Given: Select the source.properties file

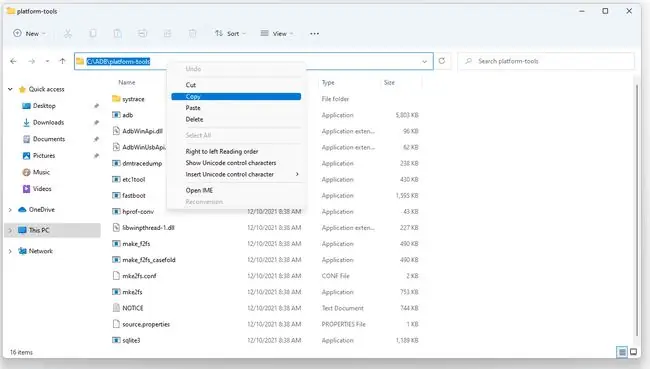Looking at the screenshot, I should pyautogui.click(x=146, y=324).
